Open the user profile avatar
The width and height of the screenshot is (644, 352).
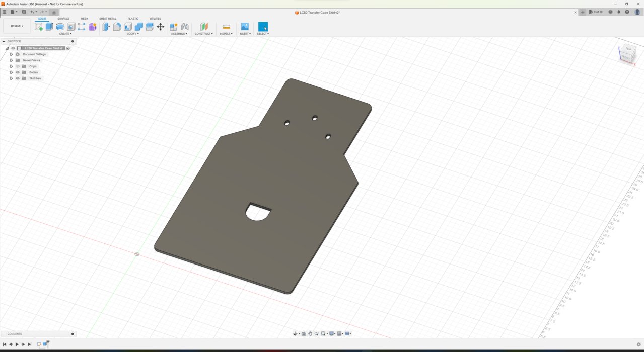tap(637, 12)
